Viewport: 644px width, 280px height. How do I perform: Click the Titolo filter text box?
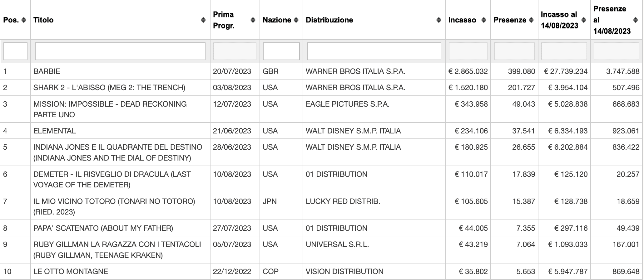coord(120,51)
